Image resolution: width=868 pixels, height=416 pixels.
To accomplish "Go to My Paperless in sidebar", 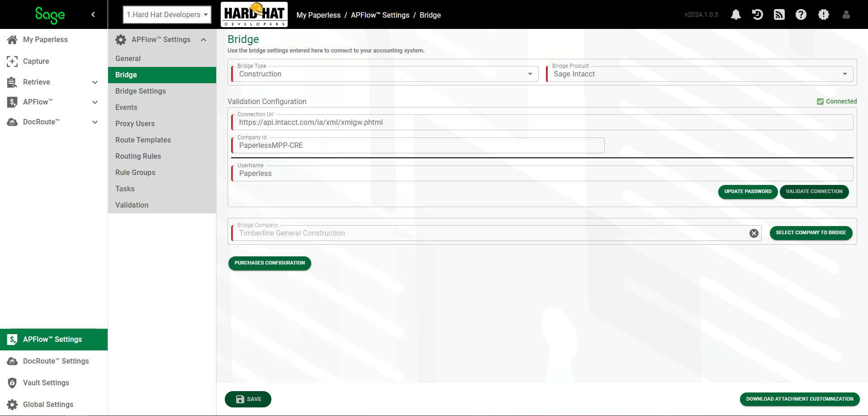I will click(54, 39).
